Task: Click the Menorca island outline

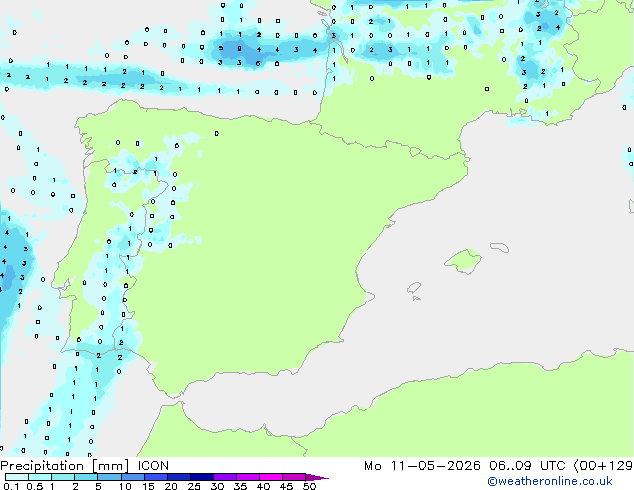Action: tap(500, 247)
